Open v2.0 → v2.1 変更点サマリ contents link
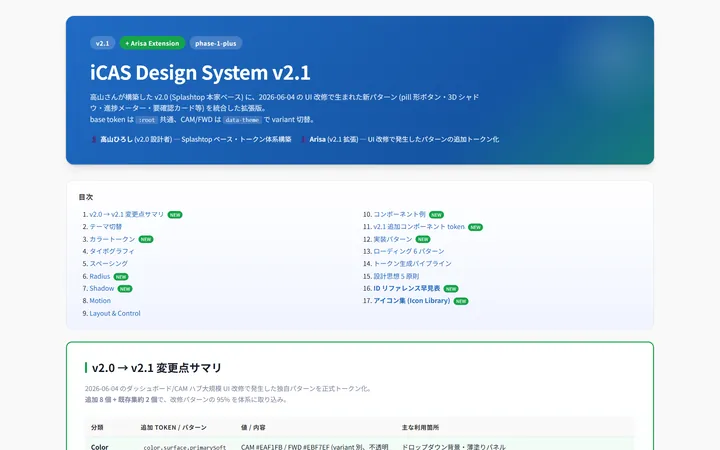 [126, 214]
